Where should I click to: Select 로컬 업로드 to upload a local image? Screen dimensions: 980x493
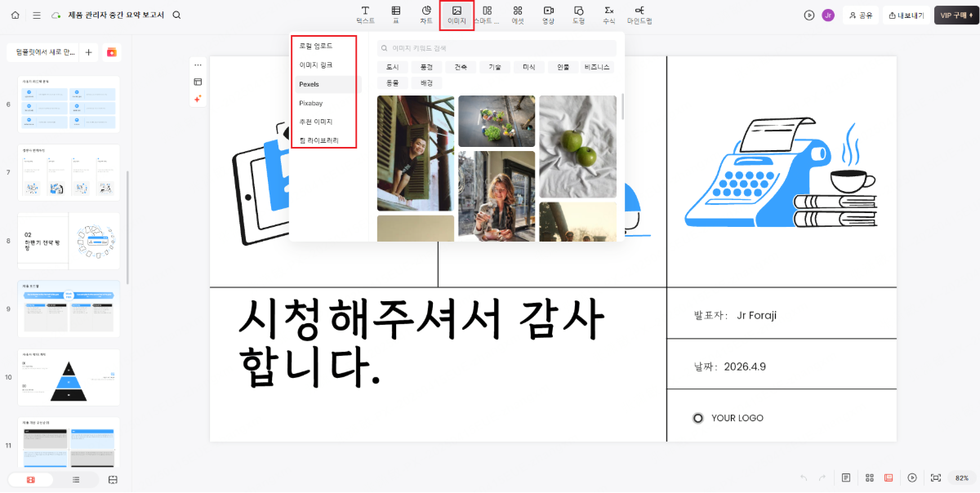click(314, 46)
